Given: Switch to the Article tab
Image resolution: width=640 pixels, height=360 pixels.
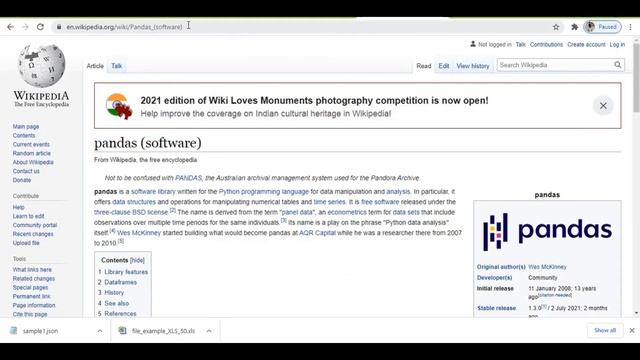Looking at the screenshot, I should pyautogui.click(x=95, y=66).
